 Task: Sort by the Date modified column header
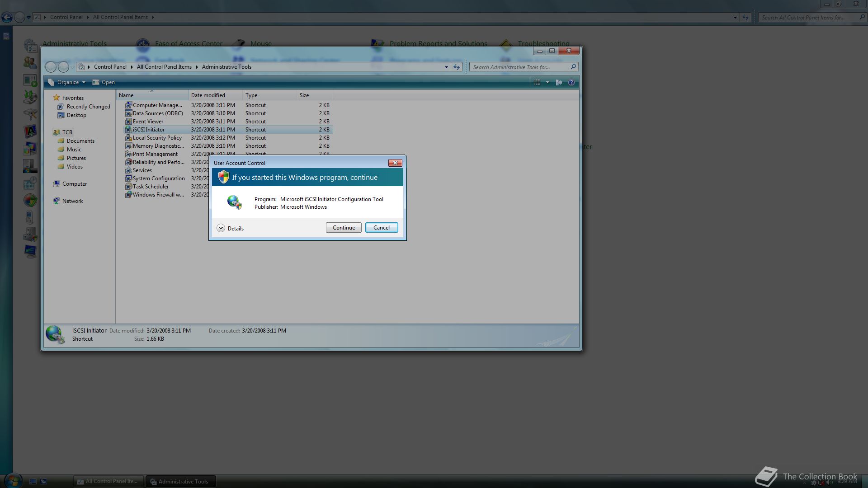[x=208, y=95]
